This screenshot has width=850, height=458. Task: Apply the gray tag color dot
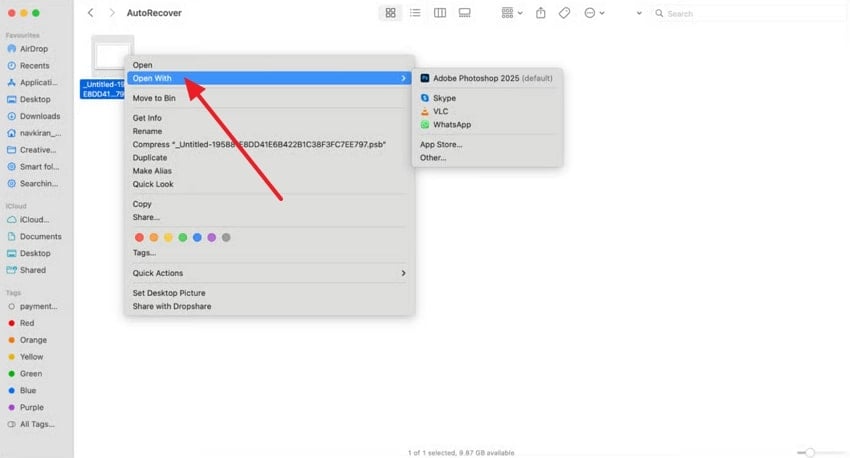226,237
